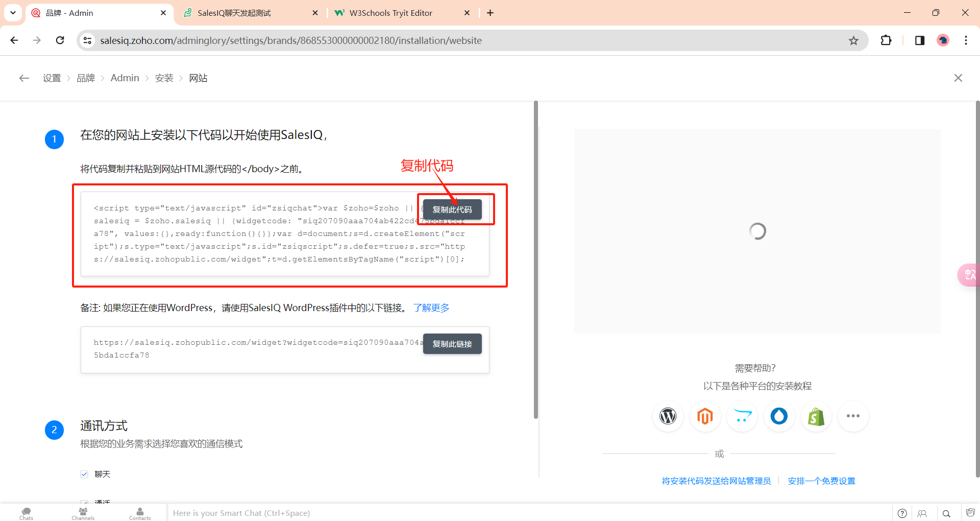The image size is (980, 521).
Task: Click the 复制此代码 button
Action: click(x=452, y=209)
